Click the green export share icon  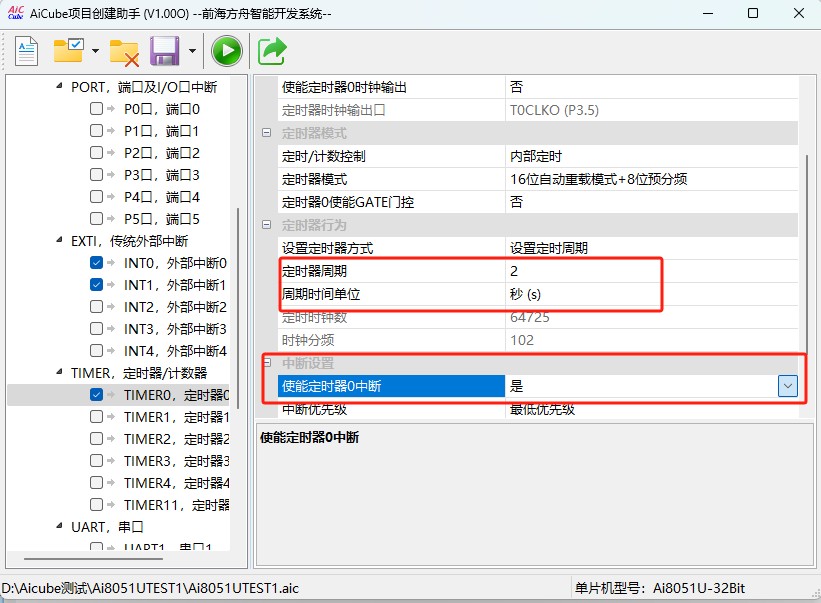272,51
